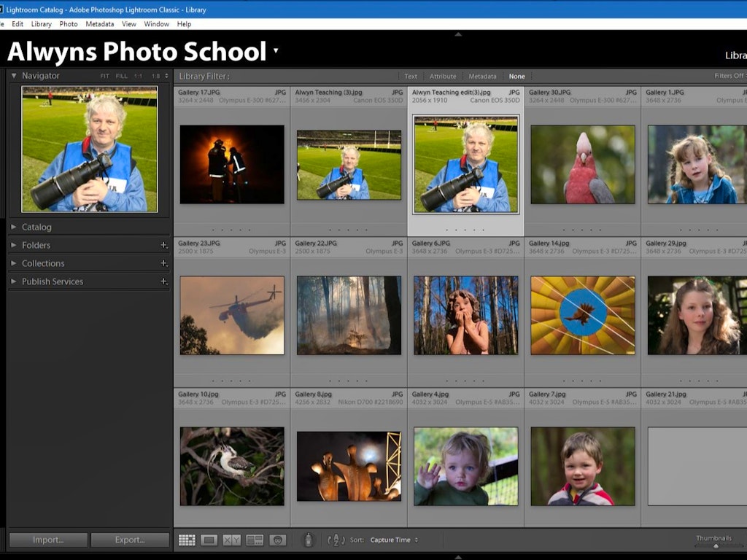This screenshot has height=560, width=747.
Task: Click 'Nikon D700 #2218690' text on Gallery 8
Action: pos(370,402)
